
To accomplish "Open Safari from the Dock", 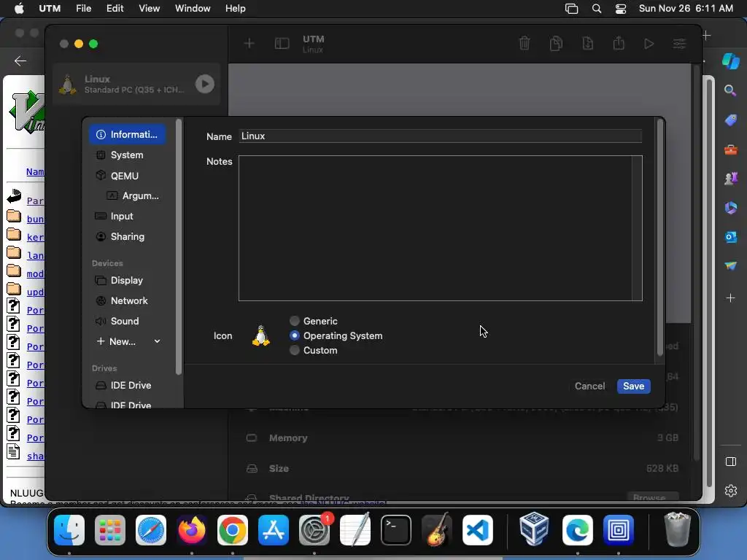I will (151, 530).
